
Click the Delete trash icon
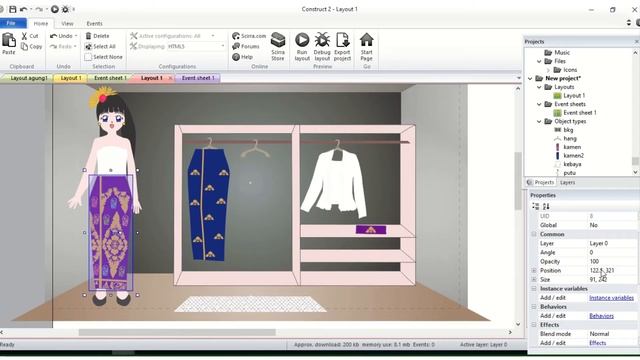tap(88, 36)
